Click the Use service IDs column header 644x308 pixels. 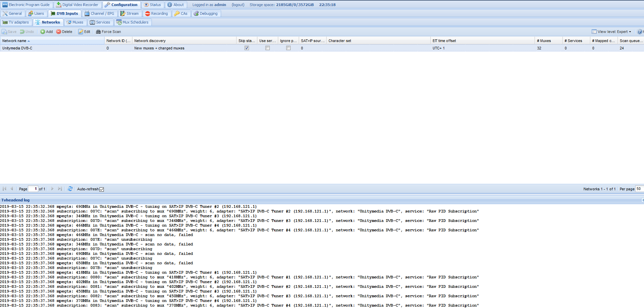point(267,41)
